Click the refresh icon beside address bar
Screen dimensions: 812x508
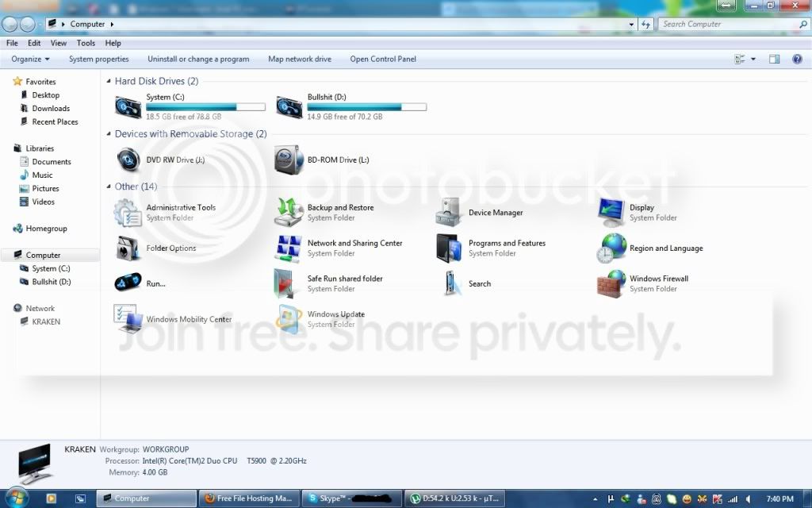pos(645,25)
